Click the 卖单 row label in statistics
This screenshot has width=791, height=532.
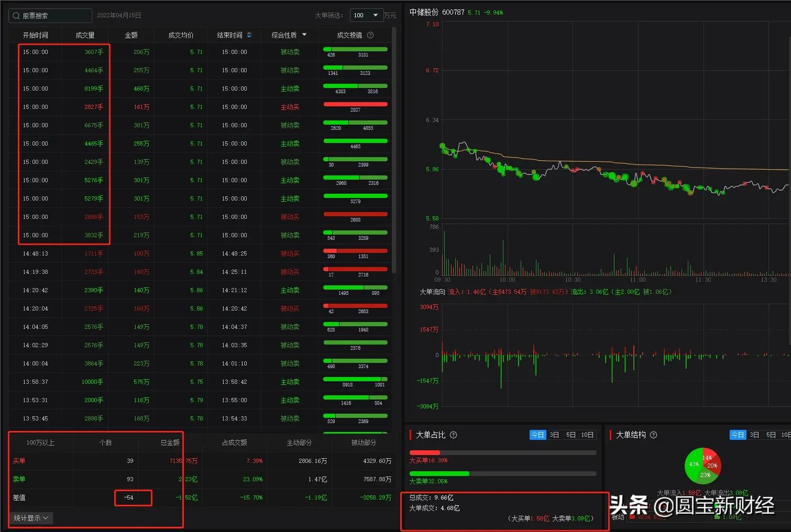point(19,479)
